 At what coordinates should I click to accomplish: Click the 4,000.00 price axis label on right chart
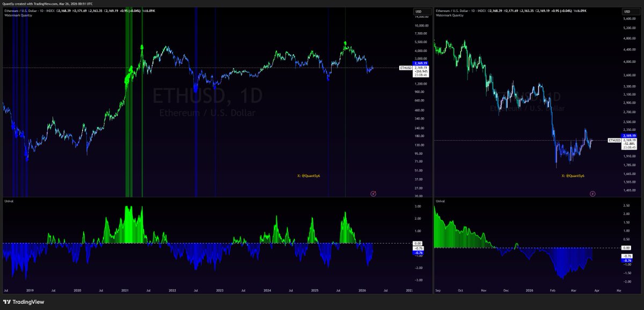[x=630, y=61]
